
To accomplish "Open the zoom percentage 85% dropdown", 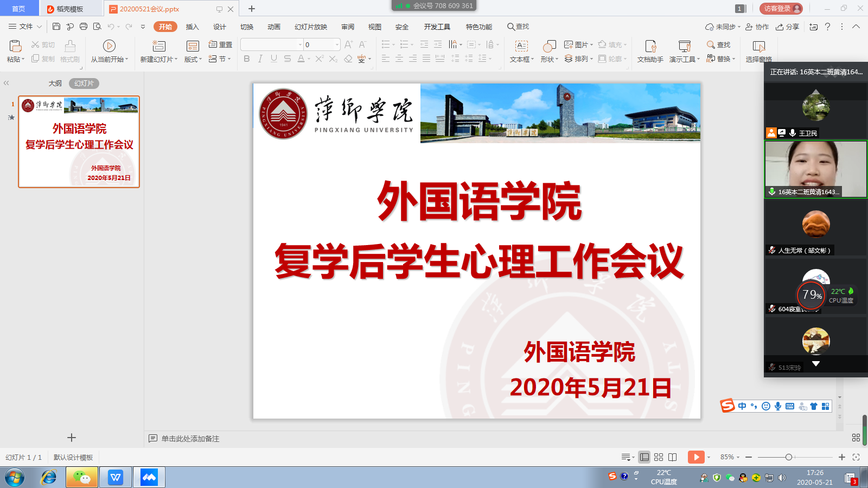I will click(730, 457).
